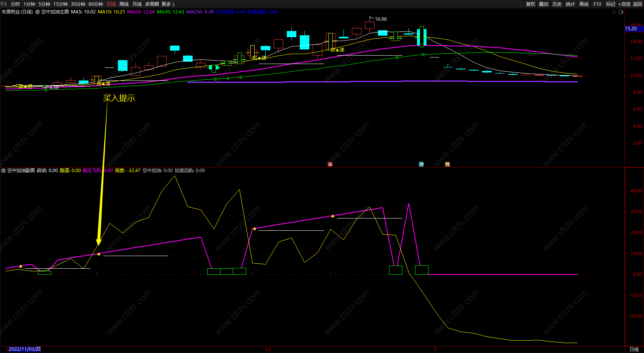Click the 高度: -32.47 value in sub-chart
This screenshot has width=644, height=353.
pos(128,171)
